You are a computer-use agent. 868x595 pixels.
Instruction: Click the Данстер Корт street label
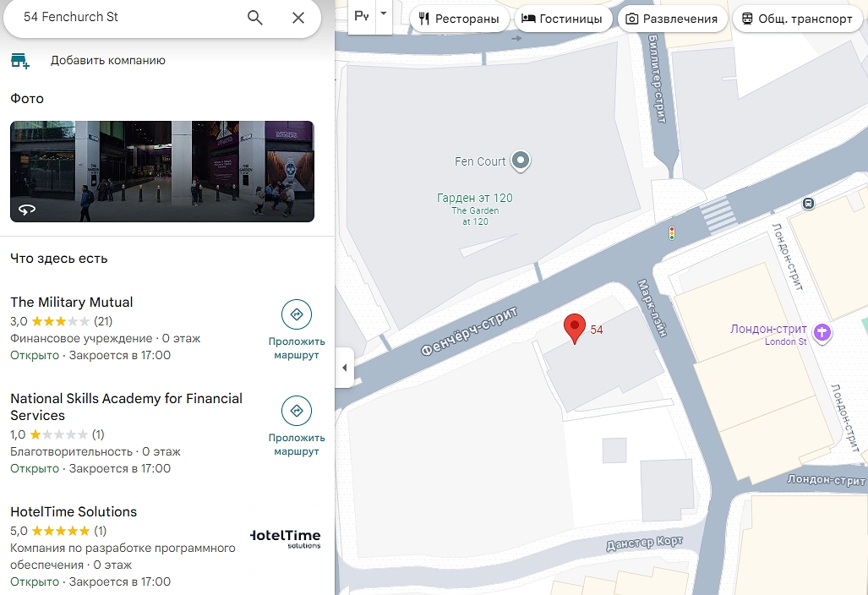coord(645,543)
